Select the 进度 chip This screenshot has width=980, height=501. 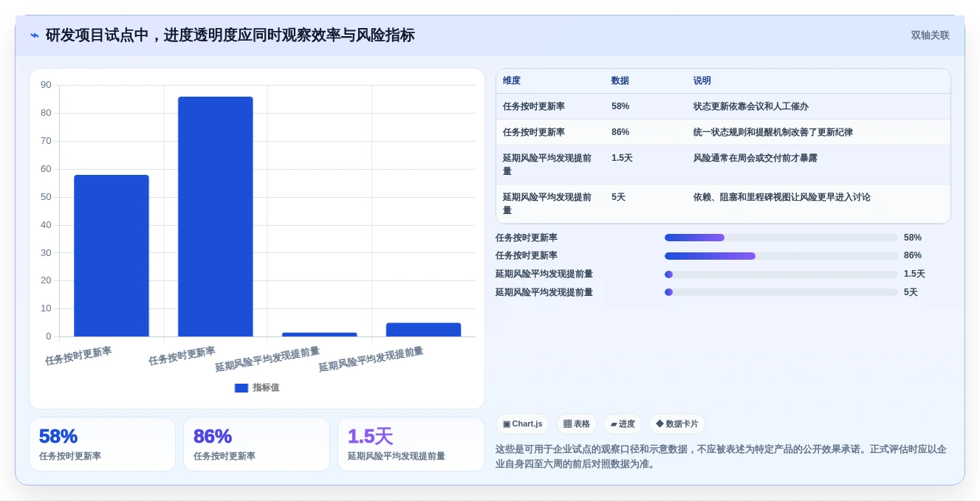click(623, 424)
